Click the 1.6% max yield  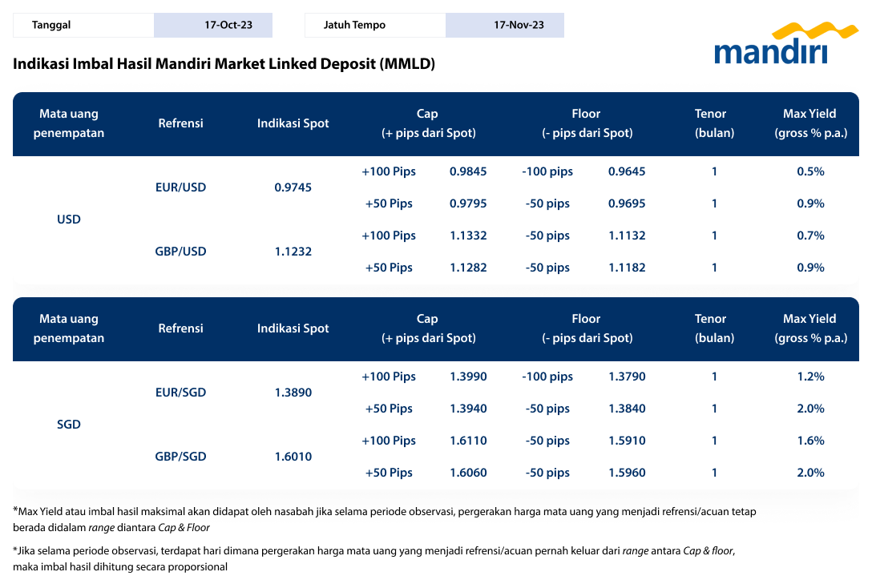(810, 441)
